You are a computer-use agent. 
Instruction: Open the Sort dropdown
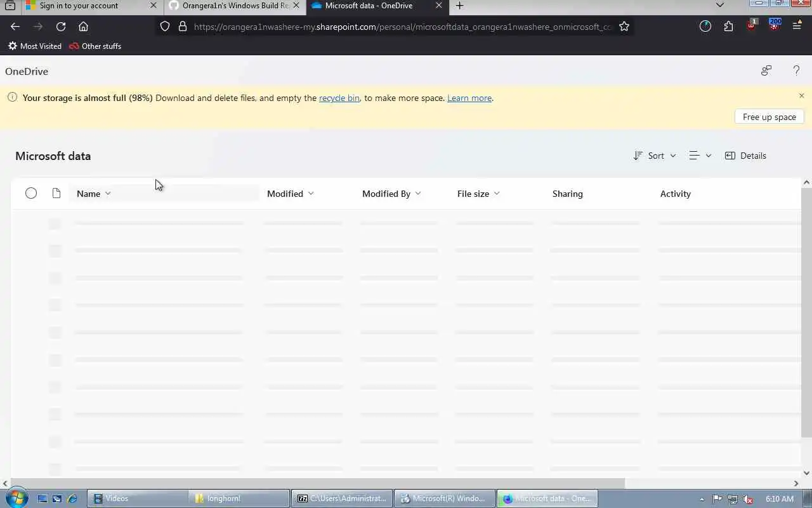(655, 156)
